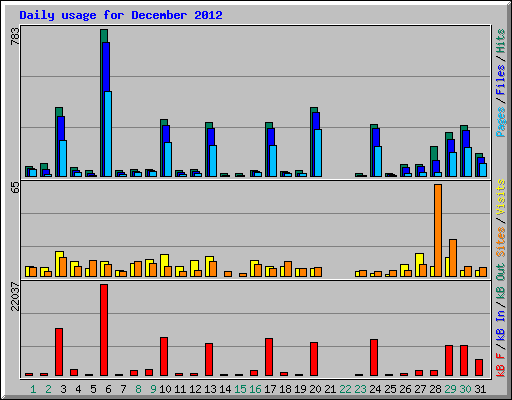Select day label 6 on the axis
Image resolution: width=512 pixels, height=400 pixels.
point(108,389)
